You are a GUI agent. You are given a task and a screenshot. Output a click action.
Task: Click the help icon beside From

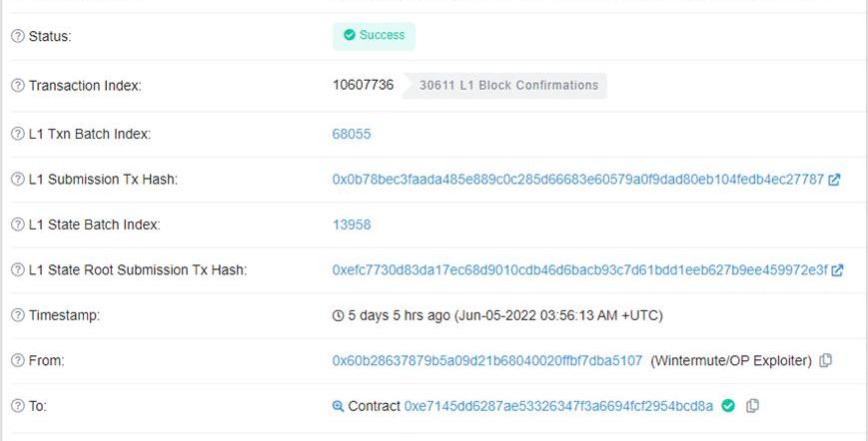[x=18, y=360]
